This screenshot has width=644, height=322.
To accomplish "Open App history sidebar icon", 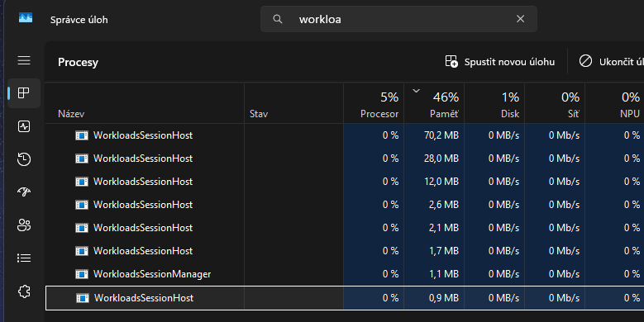I will [x=24, y=159].
